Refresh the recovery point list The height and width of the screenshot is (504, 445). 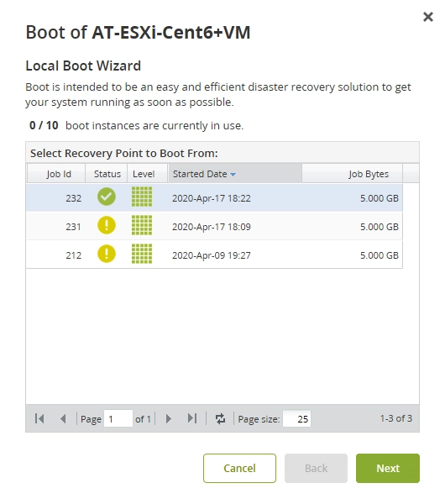point(220,418)
